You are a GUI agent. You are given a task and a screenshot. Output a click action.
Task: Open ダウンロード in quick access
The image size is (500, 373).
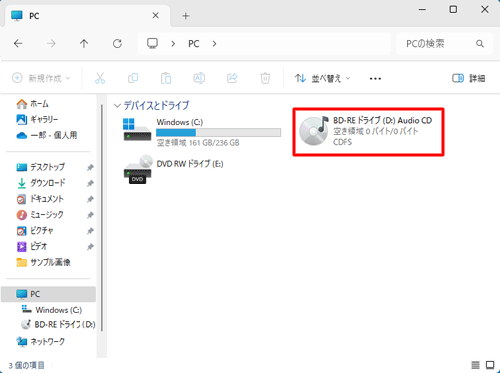pos(41,183)
